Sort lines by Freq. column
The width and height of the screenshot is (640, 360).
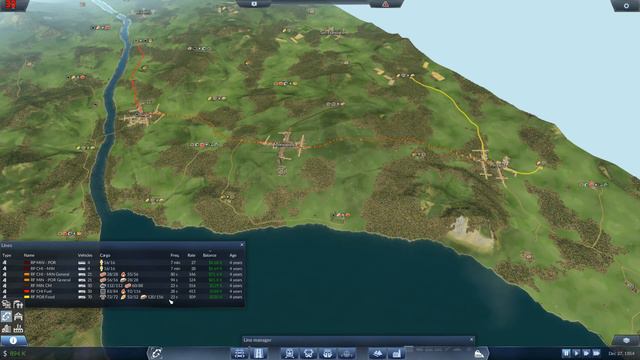pos(175,255)
